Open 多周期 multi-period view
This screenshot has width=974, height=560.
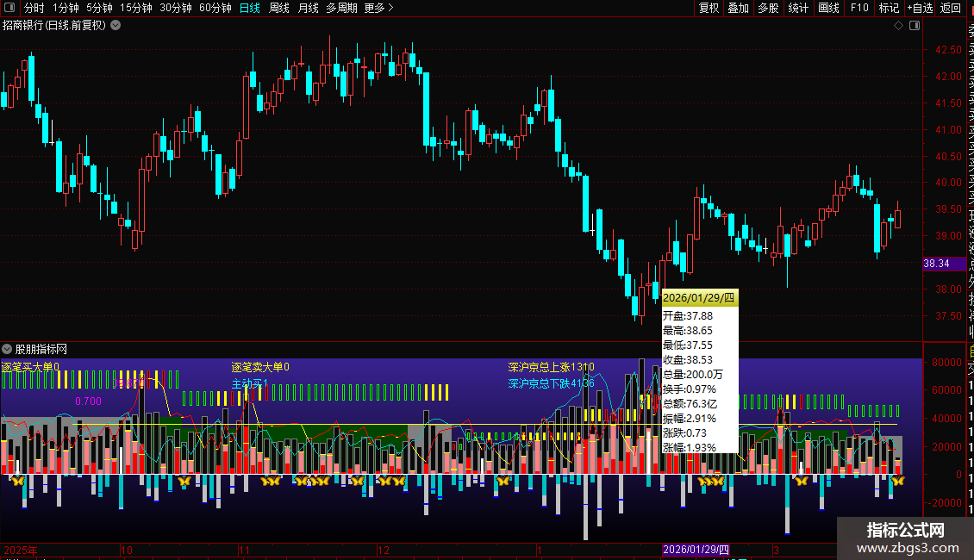341,8
